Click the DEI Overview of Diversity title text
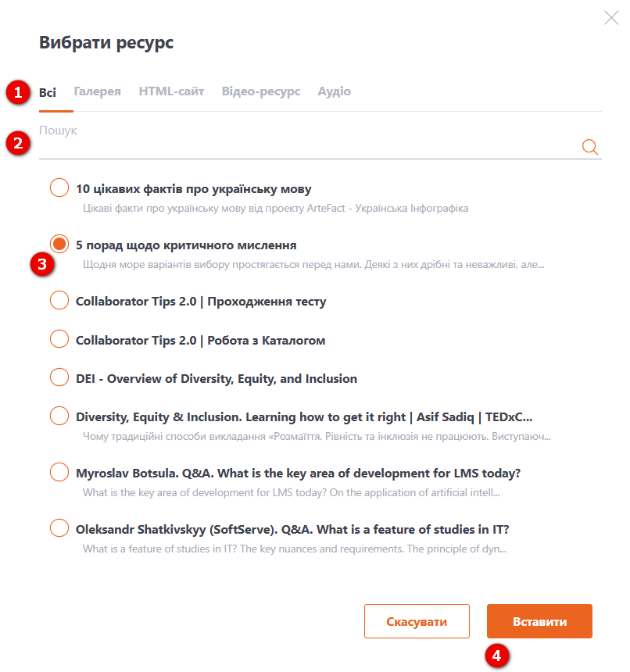The height and width of the screenshot is (672, 630). 217,379
